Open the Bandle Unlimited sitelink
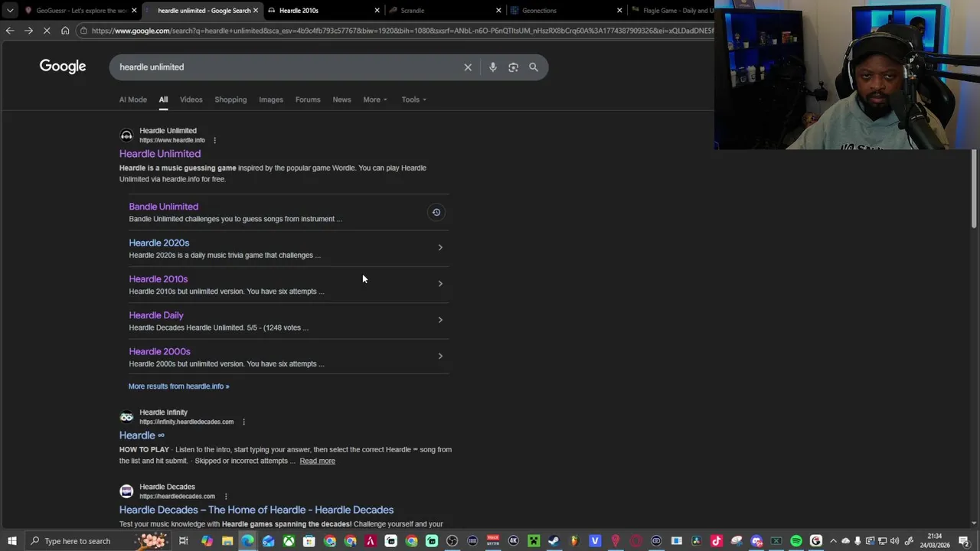This screenshot has width=980, height=551. pos(164,207)
